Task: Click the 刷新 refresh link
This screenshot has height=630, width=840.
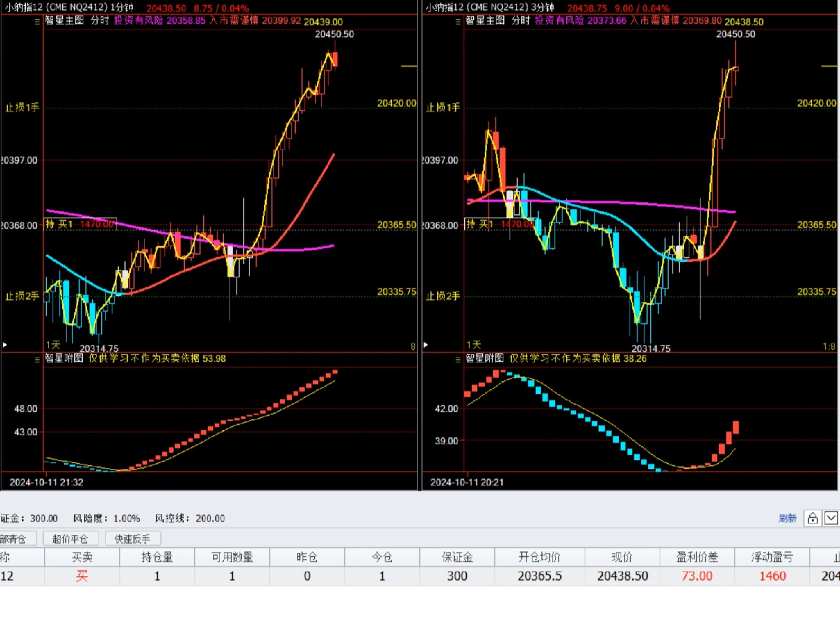Action: pyautogui.click(x=787, y=518)
